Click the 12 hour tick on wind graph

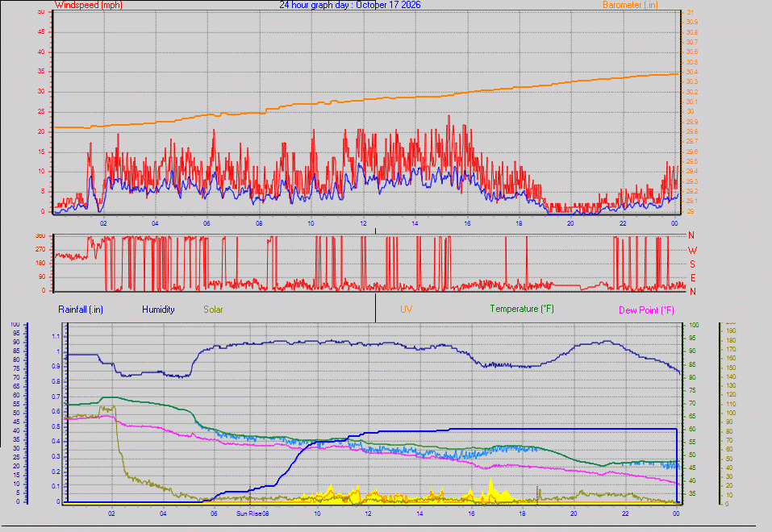point(363,223)
